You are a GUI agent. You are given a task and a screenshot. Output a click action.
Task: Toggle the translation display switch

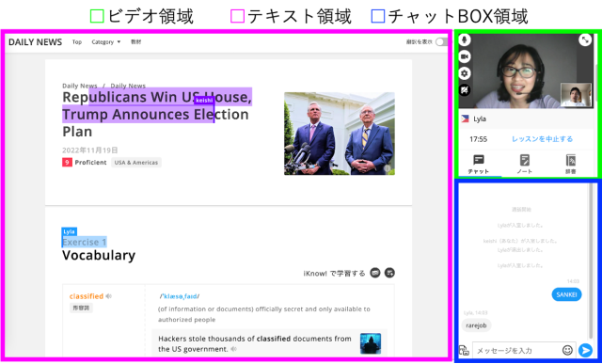441,41
